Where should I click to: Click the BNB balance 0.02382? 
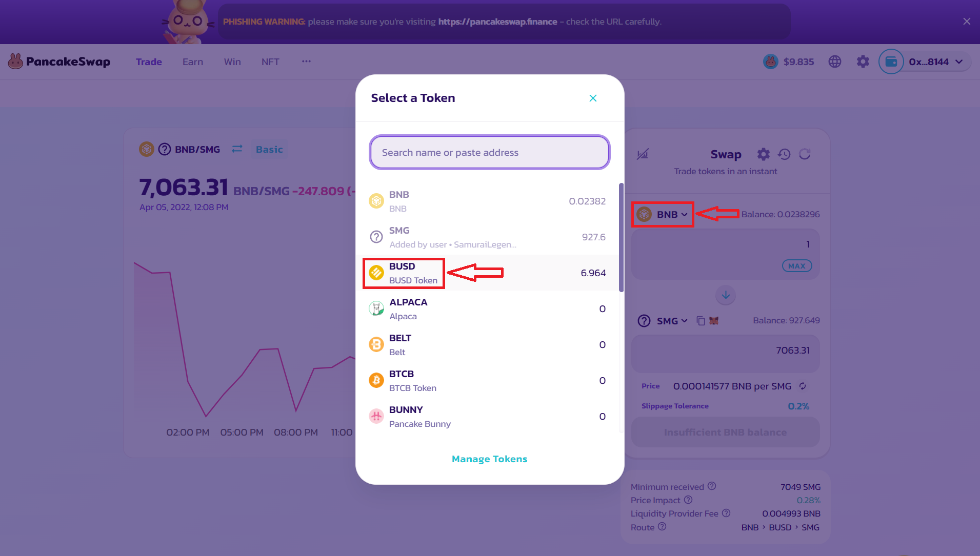(x=587, y=201)
